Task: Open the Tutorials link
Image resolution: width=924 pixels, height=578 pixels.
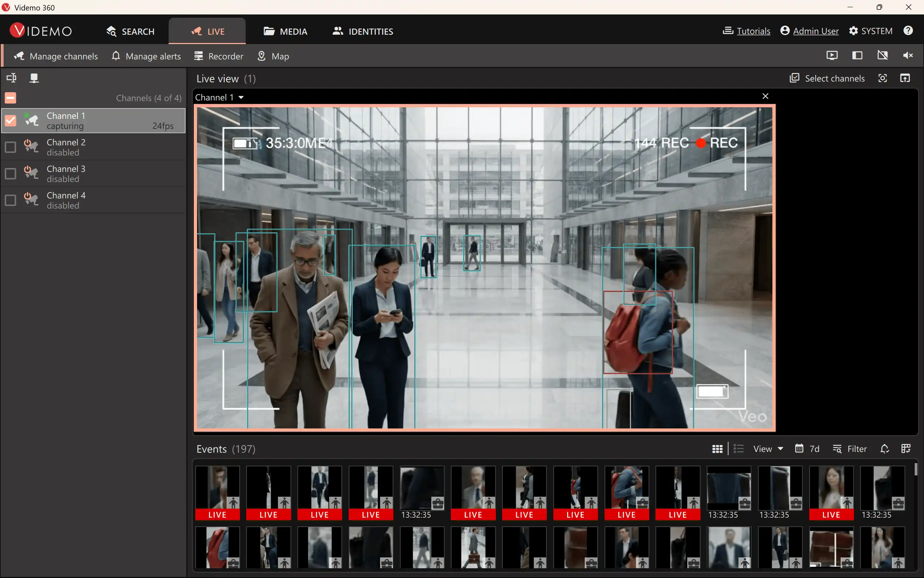Action: click(746, 31)
